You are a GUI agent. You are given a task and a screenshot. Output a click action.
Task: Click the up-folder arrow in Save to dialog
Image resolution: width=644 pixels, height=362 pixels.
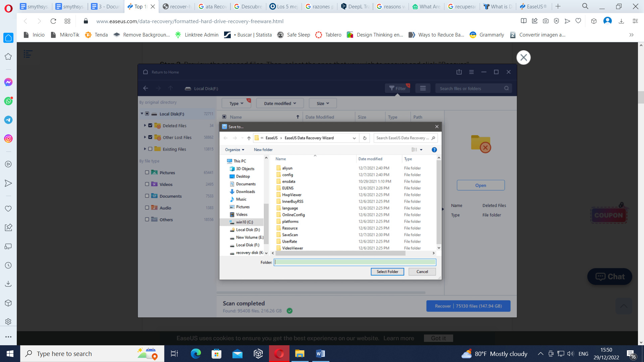(249, 138)
